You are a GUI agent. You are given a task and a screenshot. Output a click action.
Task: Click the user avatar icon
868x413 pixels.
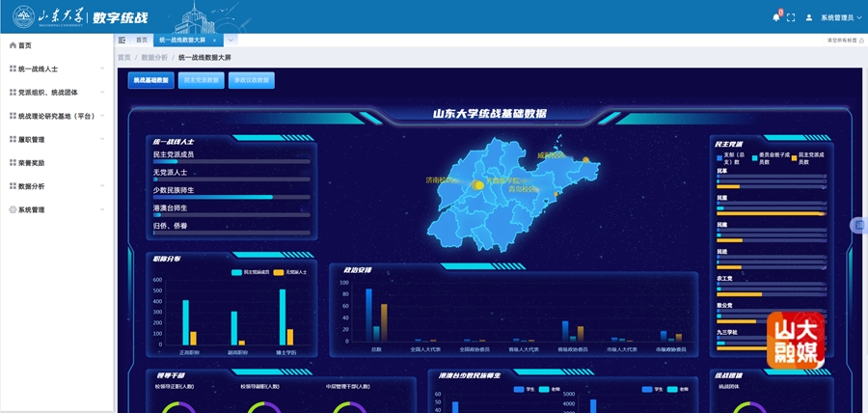click(809, 17)
